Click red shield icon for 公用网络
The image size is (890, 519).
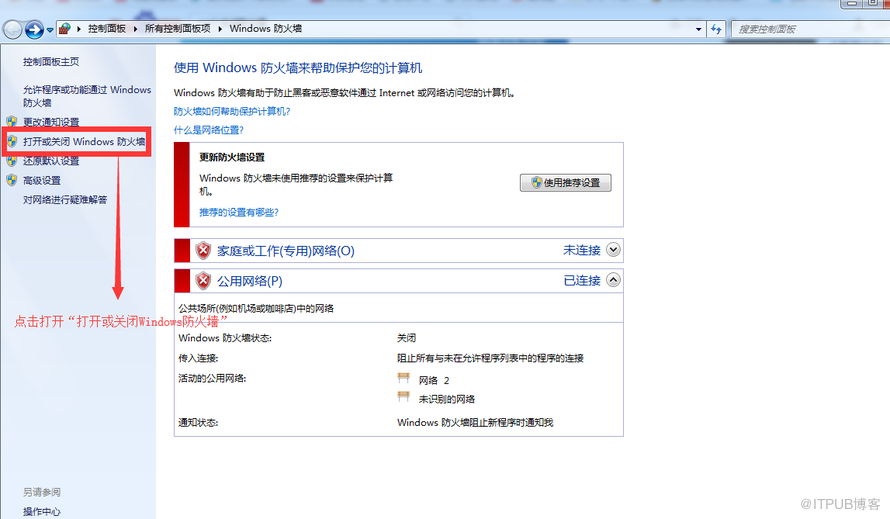[203, 281]
